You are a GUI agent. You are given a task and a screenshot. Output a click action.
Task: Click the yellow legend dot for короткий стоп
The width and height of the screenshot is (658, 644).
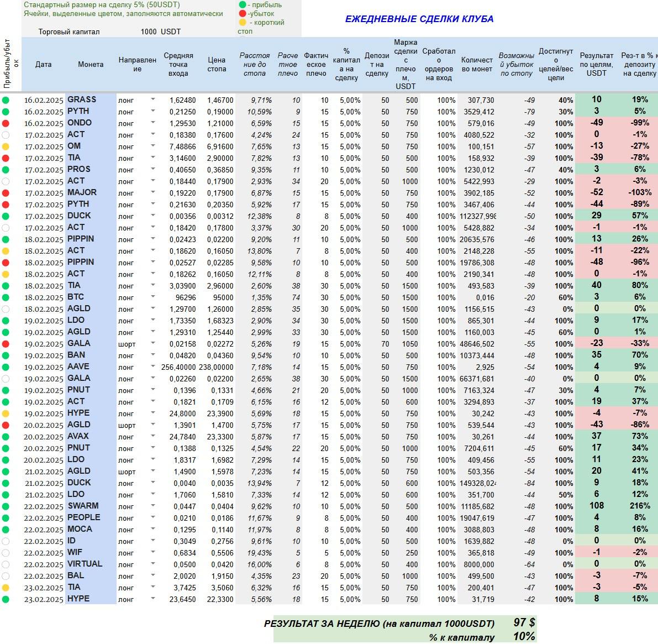coord(243,22)
